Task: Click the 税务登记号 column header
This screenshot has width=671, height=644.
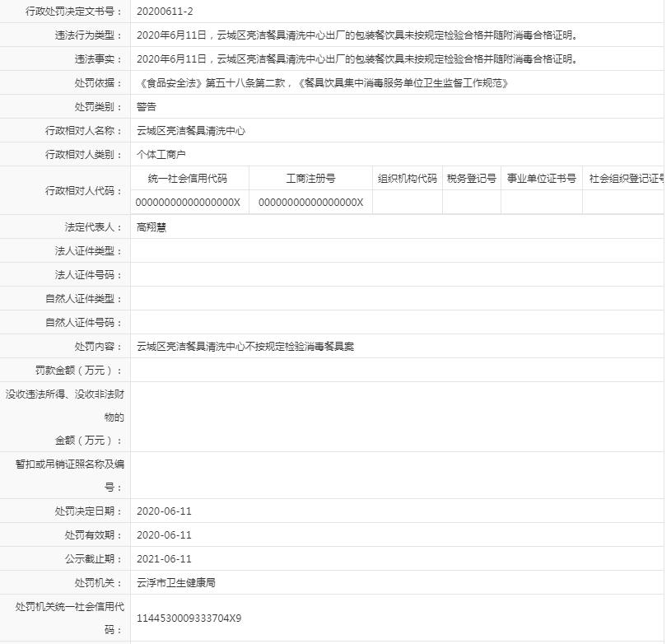Action: [472, 178]
